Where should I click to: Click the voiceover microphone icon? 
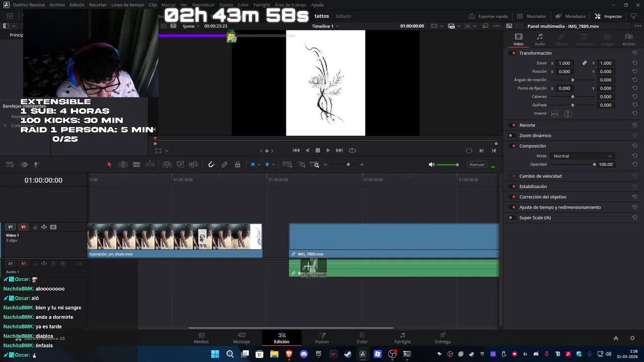pos(37,164)
